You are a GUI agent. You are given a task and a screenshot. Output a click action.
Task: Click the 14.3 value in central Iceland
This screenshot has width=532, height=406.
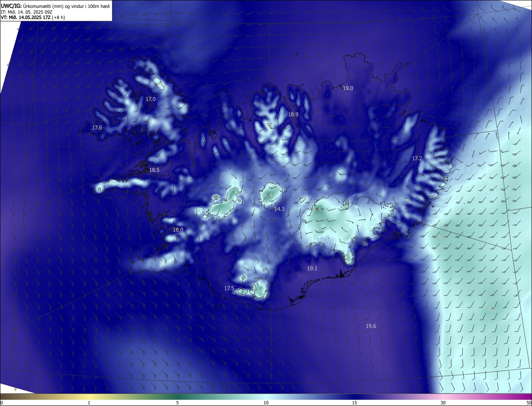pyautogui.click(x=279, y=209)
